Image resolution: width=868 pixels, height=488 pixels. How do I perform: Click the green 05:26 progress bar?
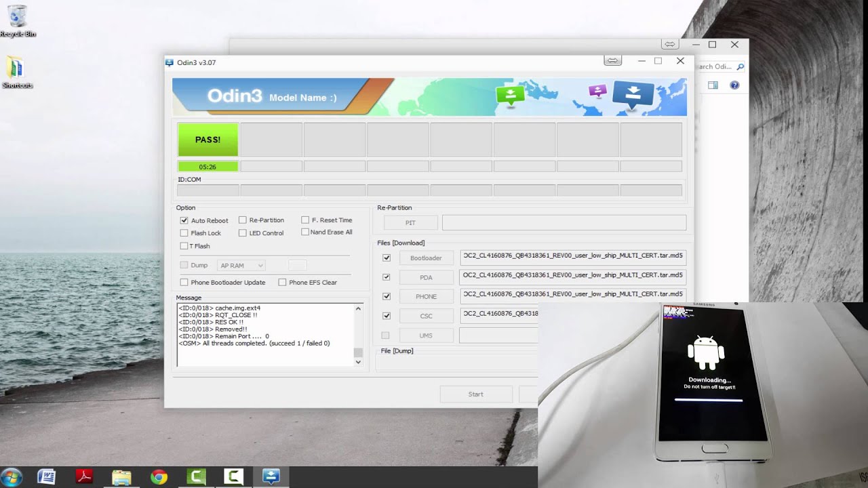tap(208, 167)
